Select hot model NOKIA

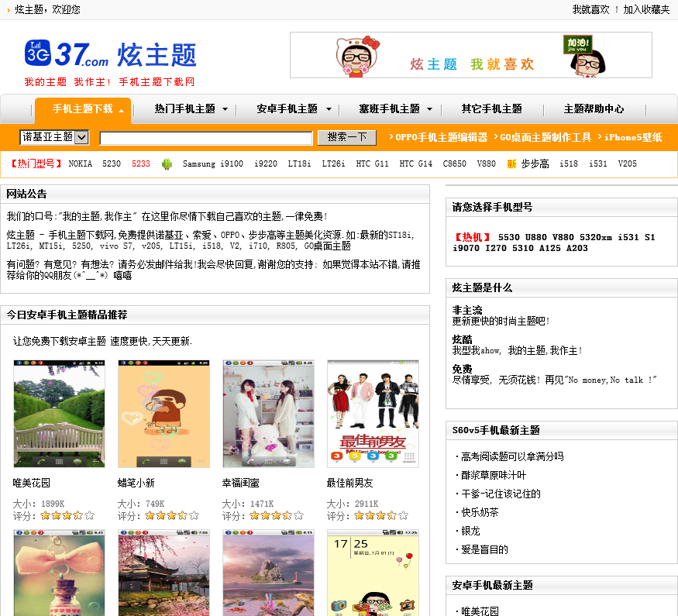click(x=81, y=163)
